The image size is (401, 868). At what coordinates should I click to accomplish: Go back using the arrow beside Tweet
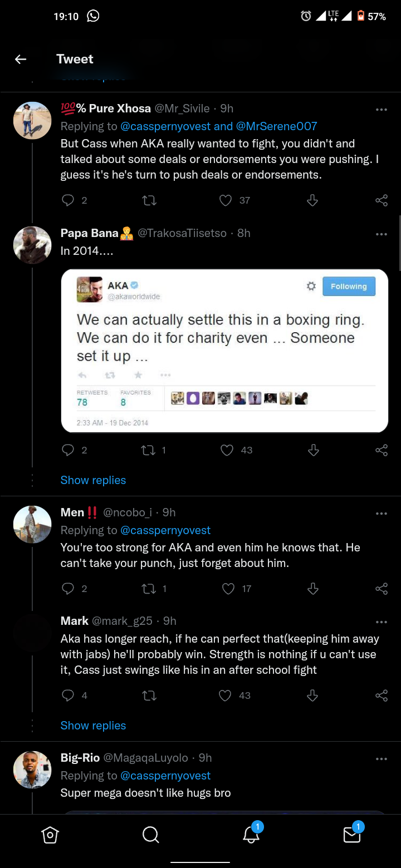[21, 59]
